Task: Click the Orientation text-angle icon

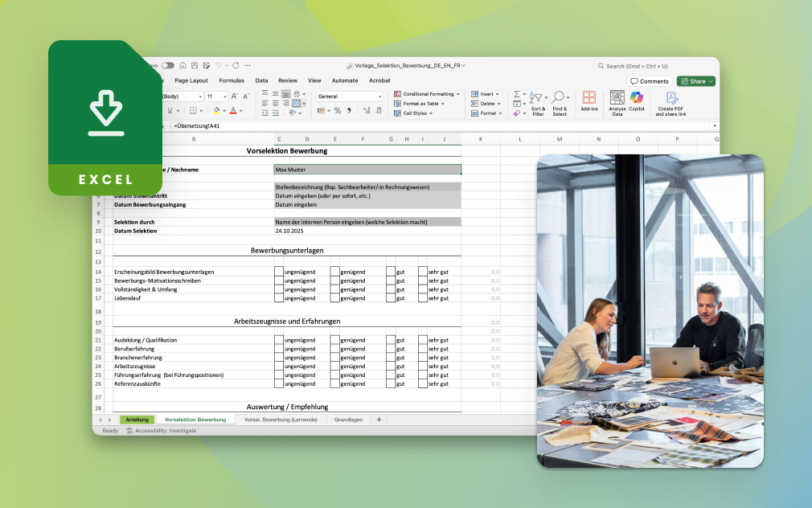Action: pos(293,113)
